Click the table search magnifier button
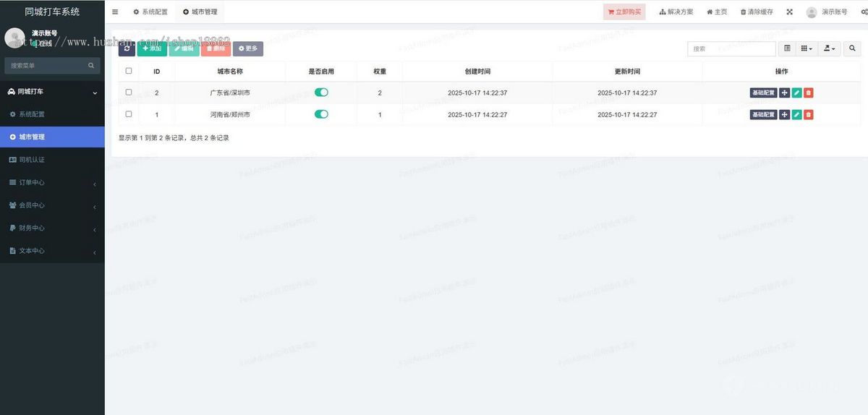This screenshot has height=415, width=868. (x=852, y=48)
